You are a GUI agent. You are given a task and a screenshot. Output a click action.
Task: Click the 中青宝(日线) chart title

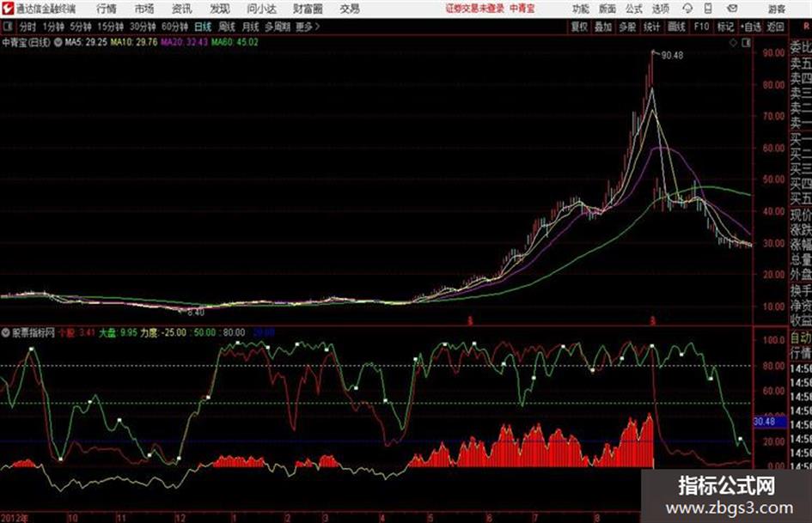pyautogui.click(x=26, y=42)
